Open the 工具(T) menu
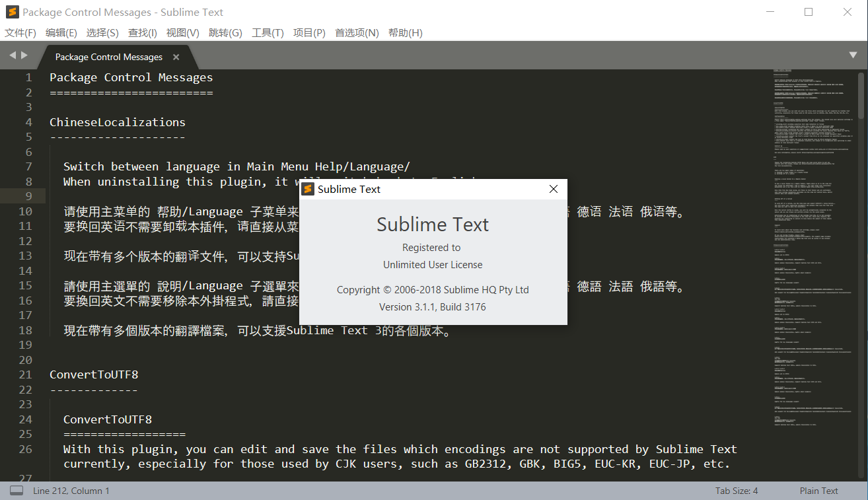 (268, 33)
